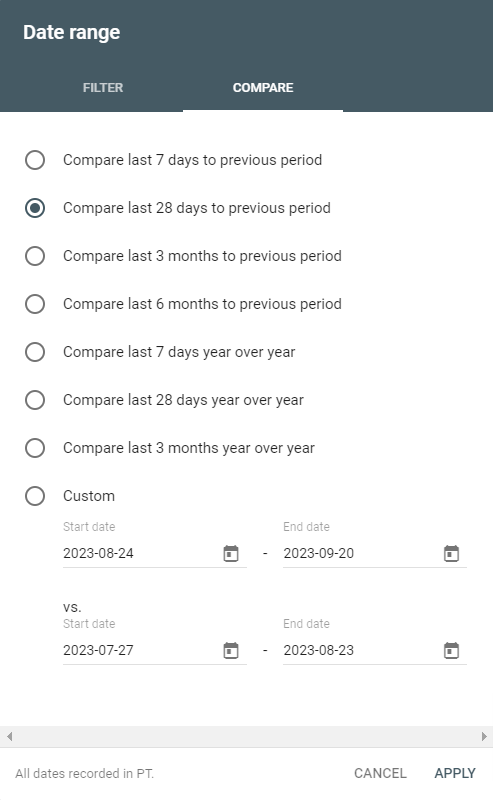The image size is (493, 800).
Task: Click the APPLY button
Action: [455, 773]
